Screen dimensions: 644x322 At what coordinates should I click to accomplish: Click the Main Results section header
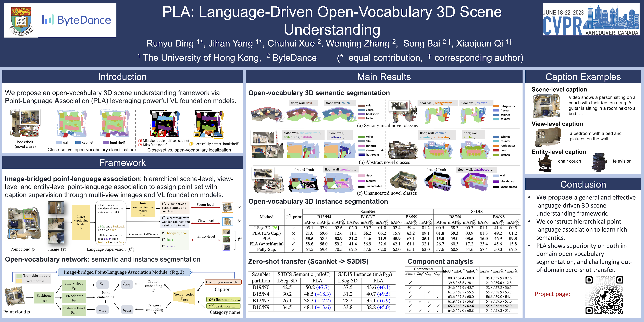[x=384, y=77]
